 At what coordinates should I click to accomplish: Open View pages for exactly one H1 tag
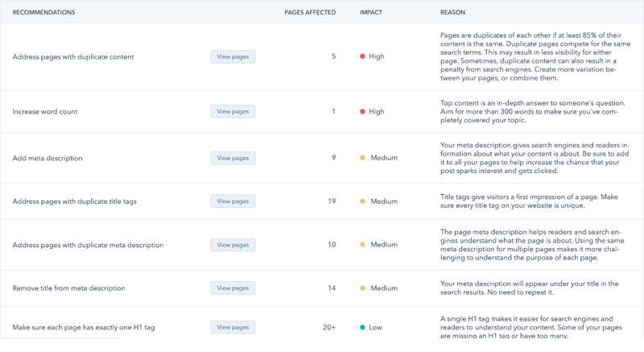pos(233,327)
